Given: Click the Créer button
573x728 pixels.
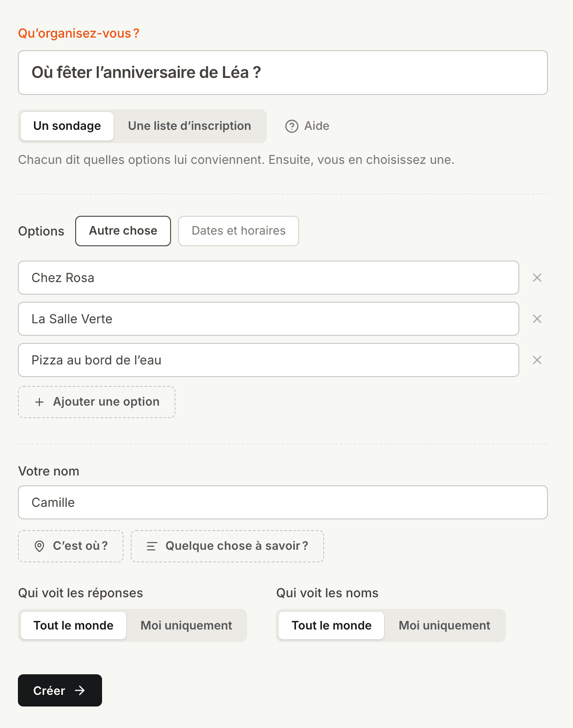Looking at the screenshot, I should point(60,690).
